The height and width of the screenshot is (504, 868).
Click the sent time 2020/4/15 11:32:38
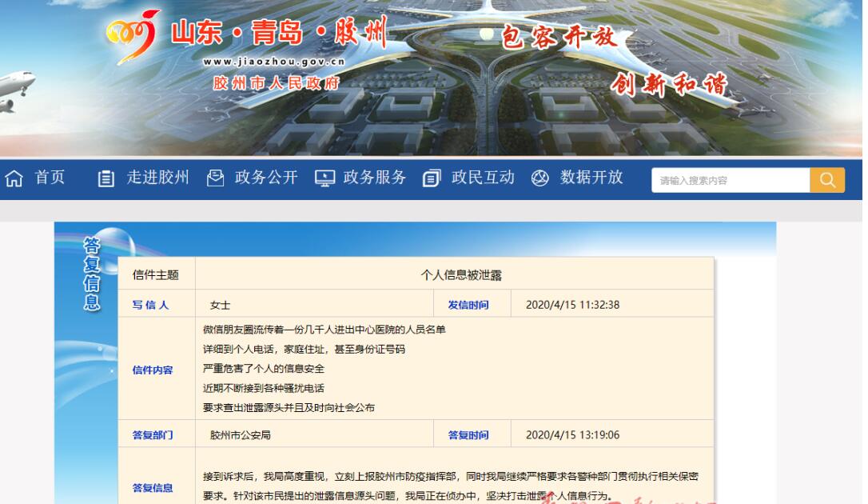click(x=572, y=305)
